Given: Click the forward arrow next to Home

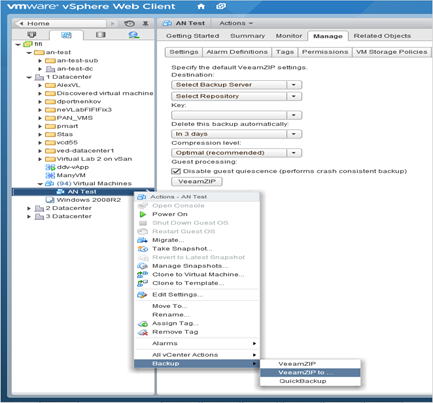Looking at the screenshot, I should click(112, 23).
